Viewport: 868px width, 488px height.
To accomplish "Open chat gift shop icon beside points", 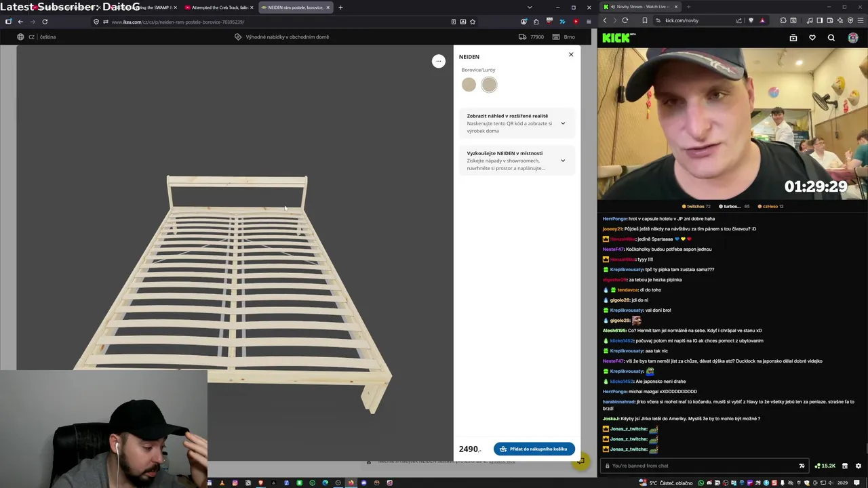I will 845,466.
